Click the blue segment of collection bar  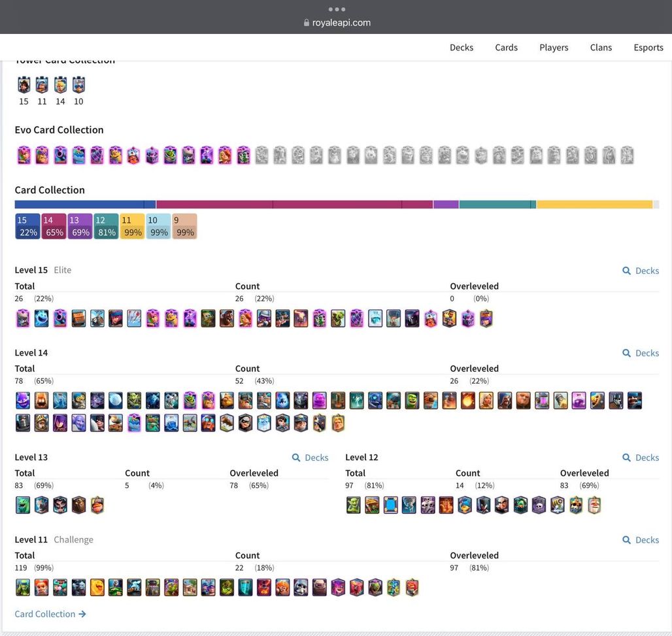pos(85,205)
